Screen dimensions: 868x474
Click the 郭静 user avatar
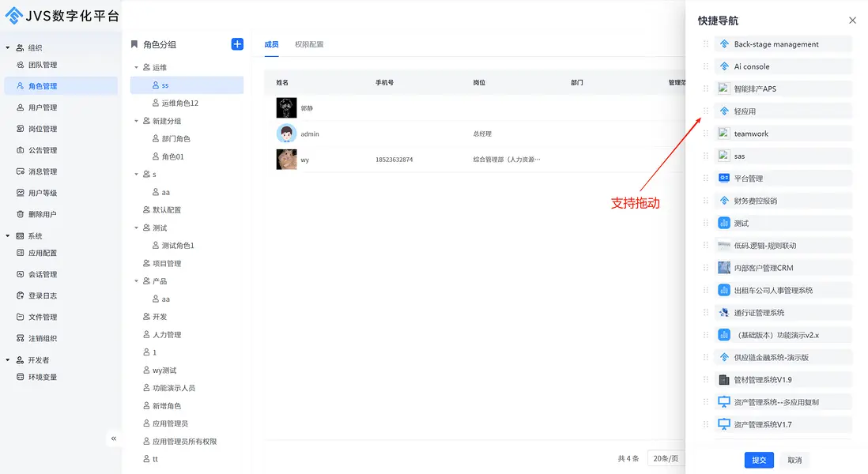pos(286,108)
